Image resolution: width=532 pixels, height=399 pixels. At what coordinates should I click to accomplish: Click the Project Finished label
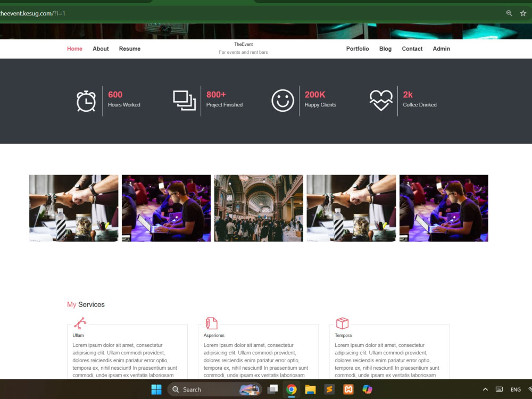coord(225,105)
